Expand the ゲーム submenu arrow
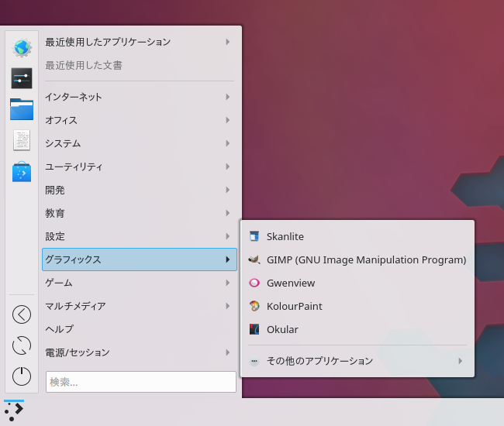The width and height of the screenshot is (504, 426). point(227,283)
